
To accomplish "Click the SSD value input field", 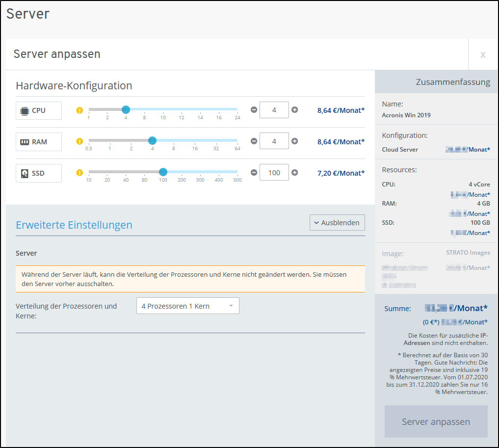I will tap(274, 172).
